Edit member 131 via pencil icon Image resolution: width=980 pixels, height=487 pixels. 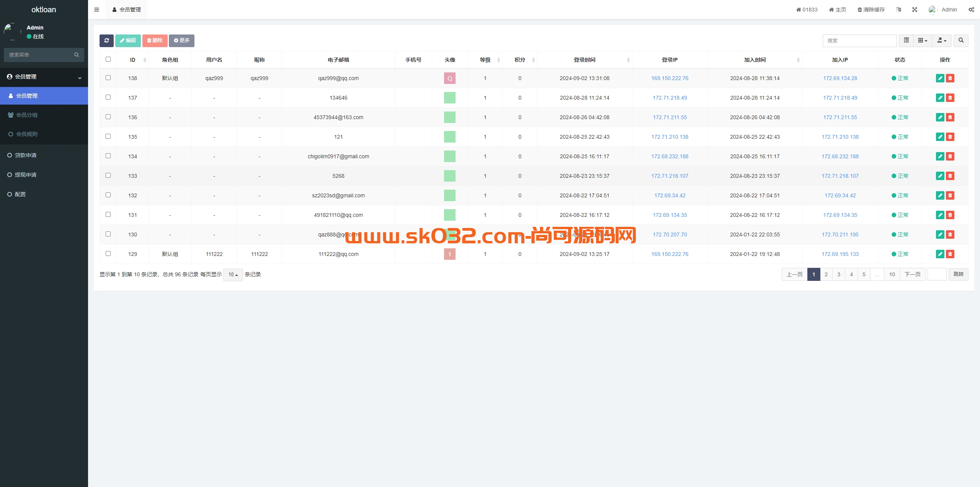click(940, 215)
